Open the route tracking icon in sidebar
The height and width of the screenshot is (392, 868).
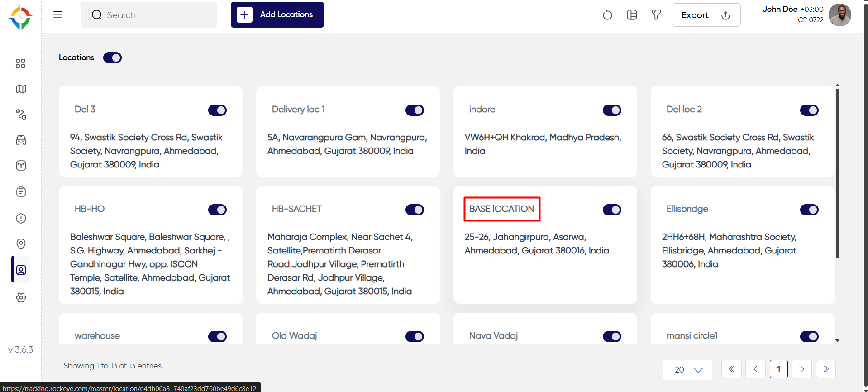(x=21, y=114)
